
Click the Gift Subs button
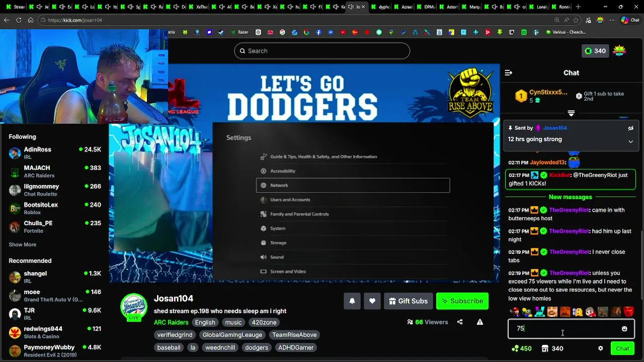(408, 301)
